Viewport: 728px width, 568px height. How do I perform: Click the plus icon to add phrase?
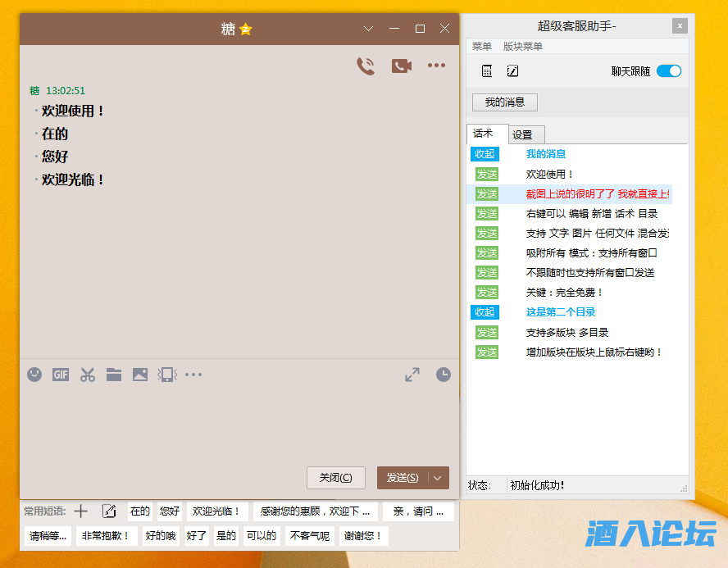coord(80,511)
